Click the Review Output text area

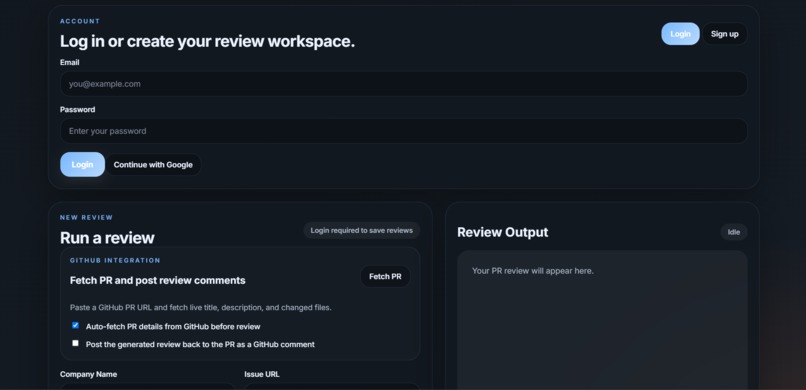click(x=602, y=320)
